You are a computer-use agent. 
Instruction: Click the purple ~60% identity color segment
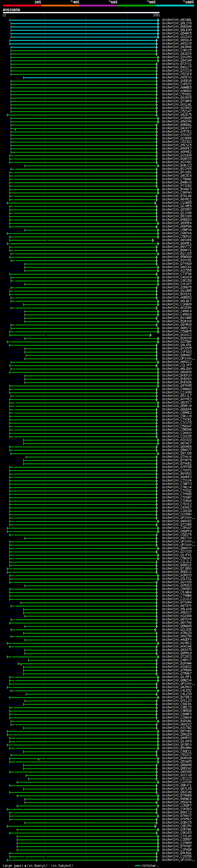[x=99, y=6]
